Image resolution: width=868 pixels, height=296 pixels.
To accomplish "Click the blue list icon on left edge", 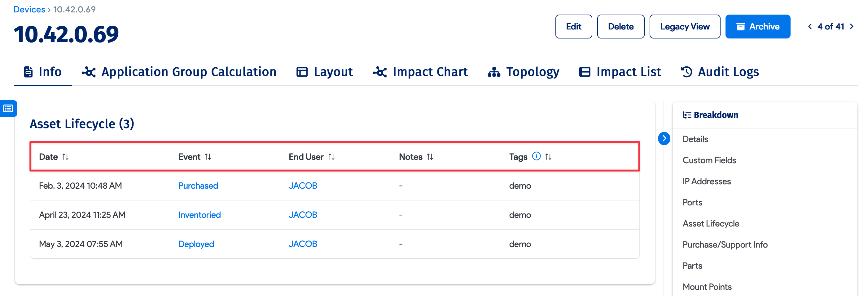I will click(8, 109).
